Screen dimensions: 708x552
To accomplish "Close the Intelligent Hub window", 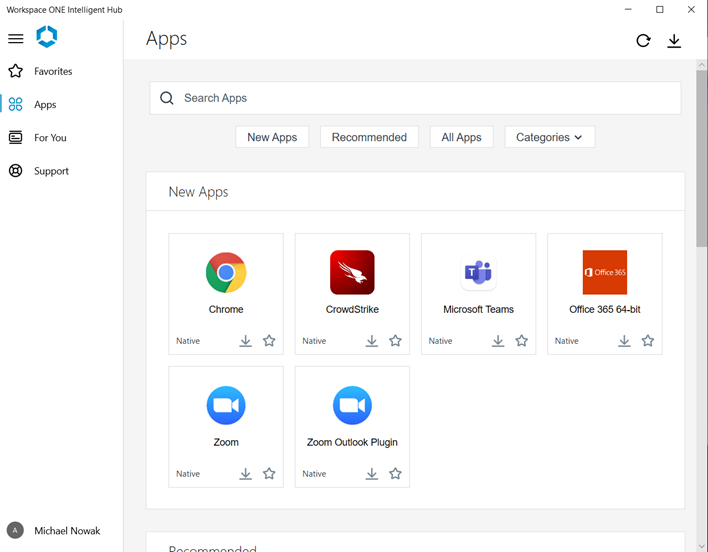I will point(691,9).
